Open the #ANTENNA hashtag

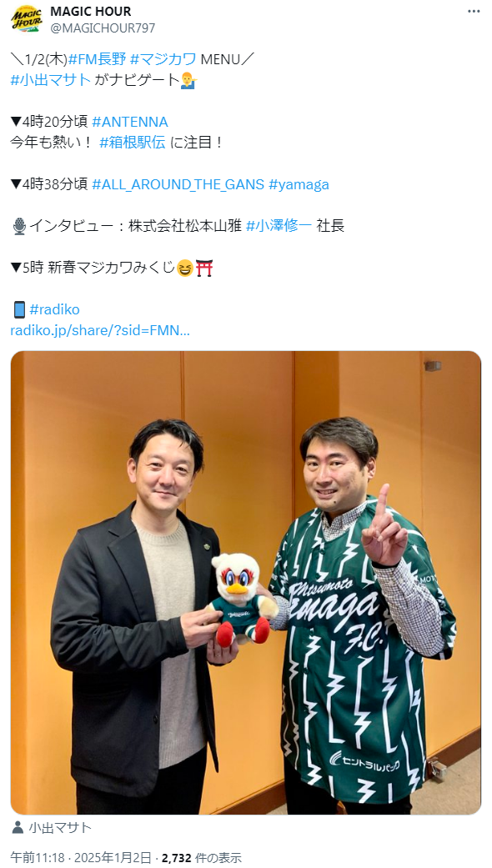130,122
